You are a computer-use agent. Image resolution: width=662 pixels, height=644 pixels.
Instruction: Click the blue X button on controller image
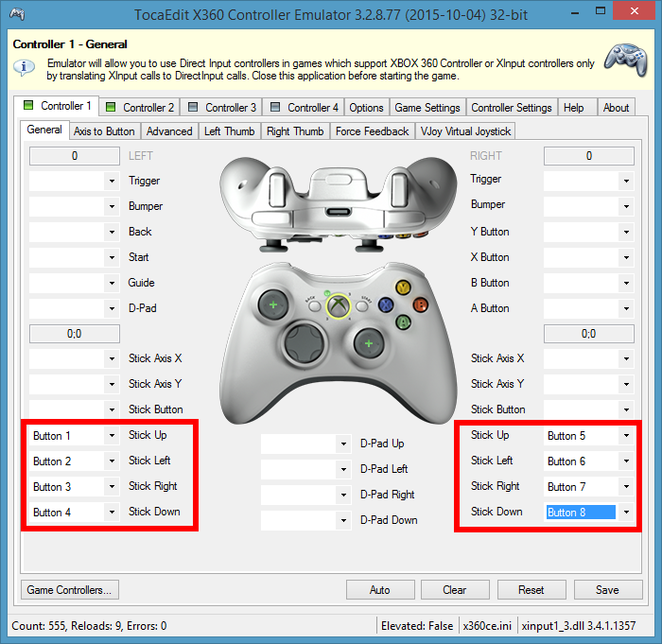click(x=386, y=305)
